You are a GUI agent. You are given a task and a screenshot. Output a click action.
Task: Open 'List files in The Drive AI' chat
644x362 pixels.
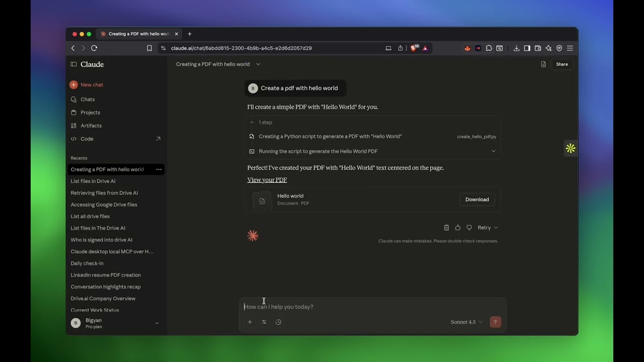point(98,228)
